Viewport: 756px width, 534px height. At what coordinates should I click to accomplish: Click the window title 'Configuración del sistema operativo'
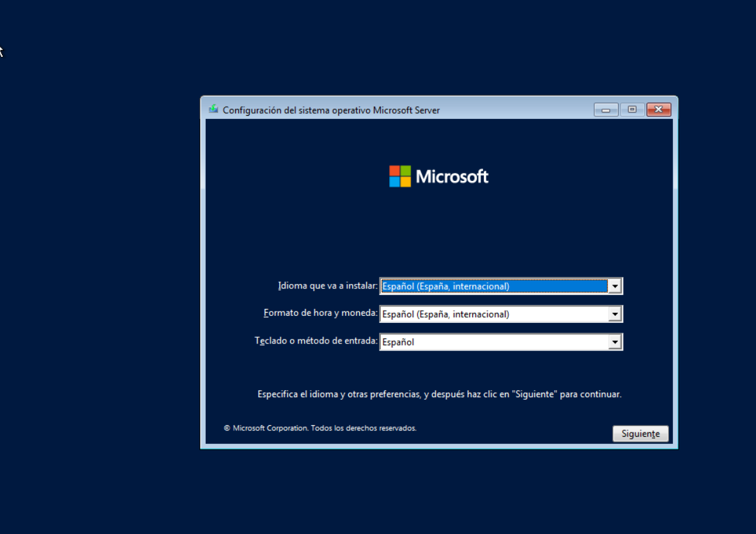click(x=331, y=110)
